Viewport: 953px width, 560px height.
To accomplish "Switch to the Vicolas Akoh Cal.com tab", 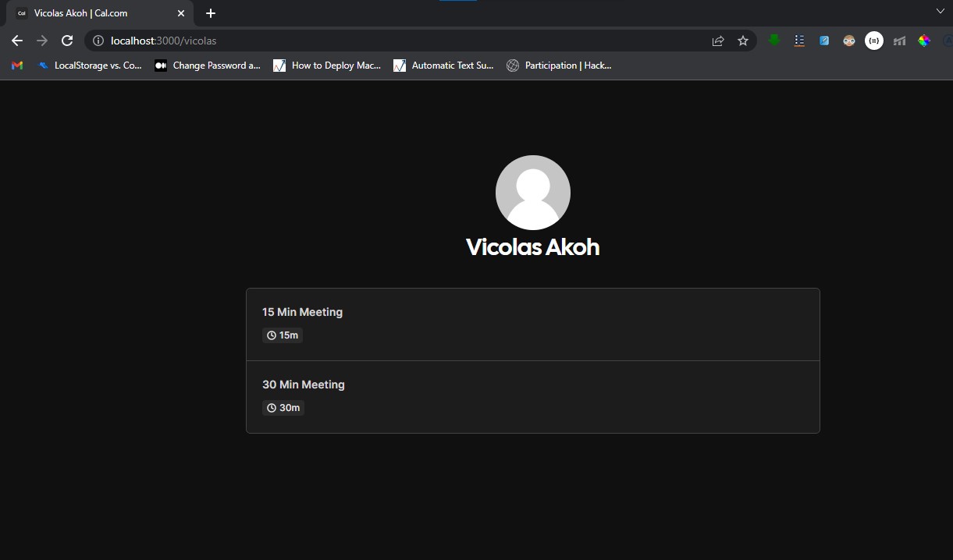I will [x=94, y=12].
